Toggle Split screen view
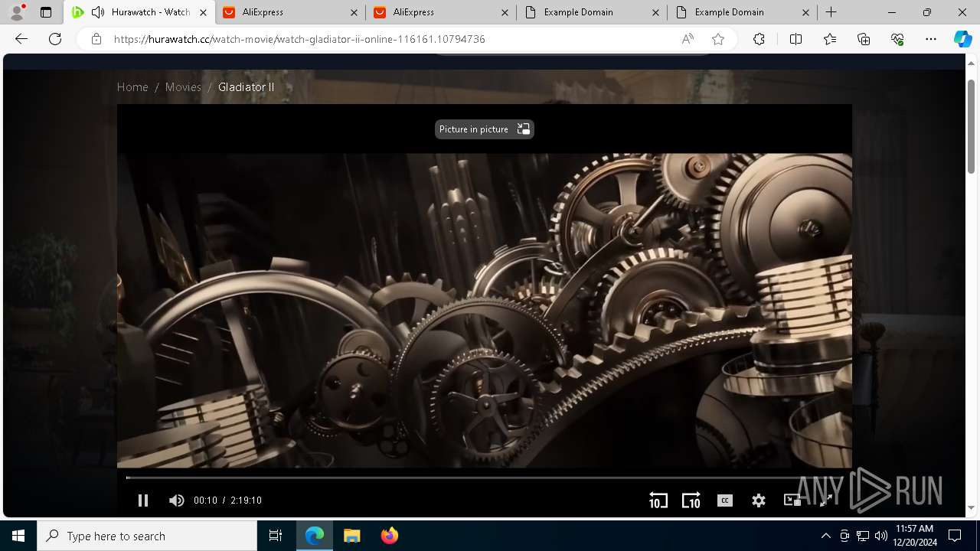The image size is (980, 551). (x=795, y=39)
